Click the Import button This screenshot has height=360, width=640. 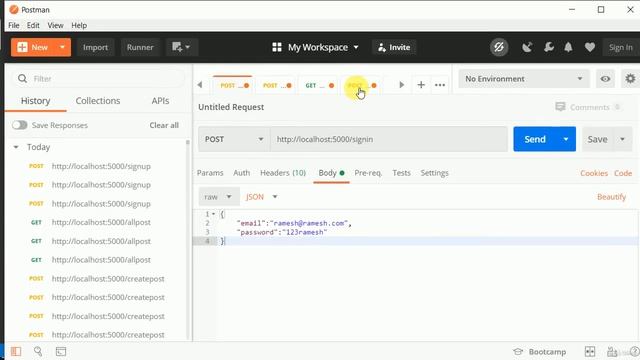pyautogui.click(x=96, y=47)
